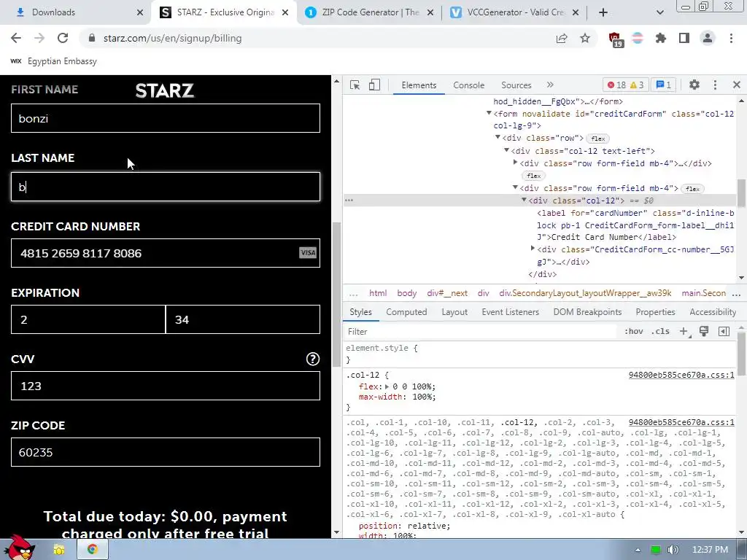Switch to the Sources tab
The height and width of the screenshot is (560, 747).
click(516, 85)
